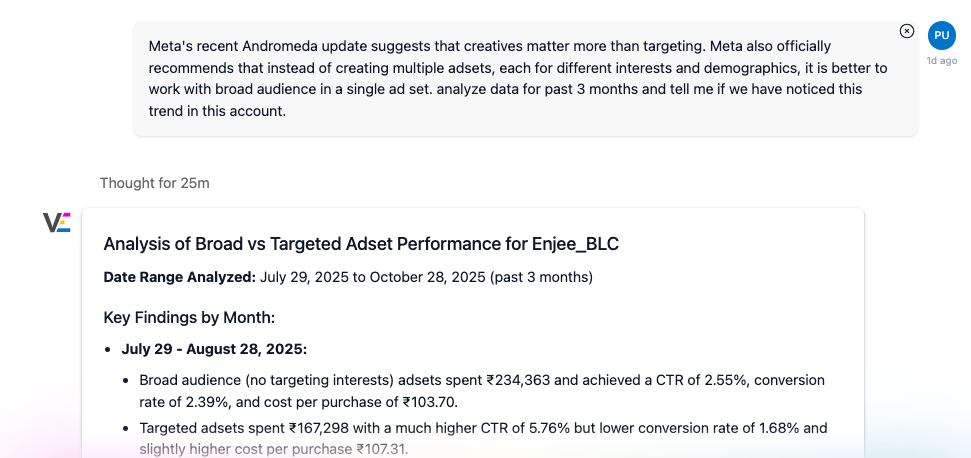Click the '(past 3 months)' text in date range
This screenshot has height=458, width=971.
[x=542, y=276]
